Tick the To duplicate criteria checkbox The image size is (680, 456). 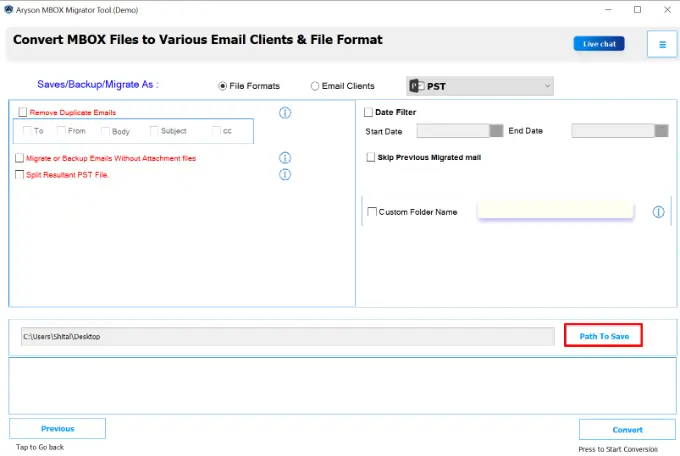[x=27, y=131]
